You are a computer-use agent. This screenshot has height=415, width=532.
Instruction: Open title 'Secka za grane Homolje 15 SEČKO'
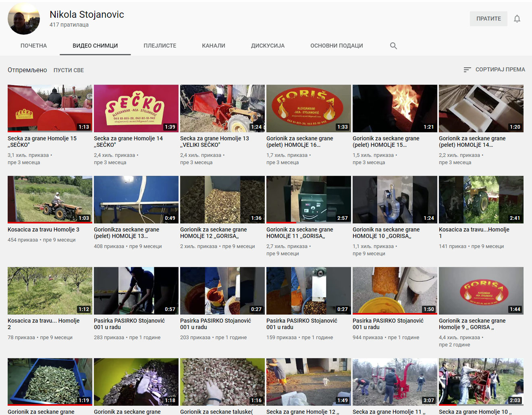pyautogui.click(x=42, y=142)
